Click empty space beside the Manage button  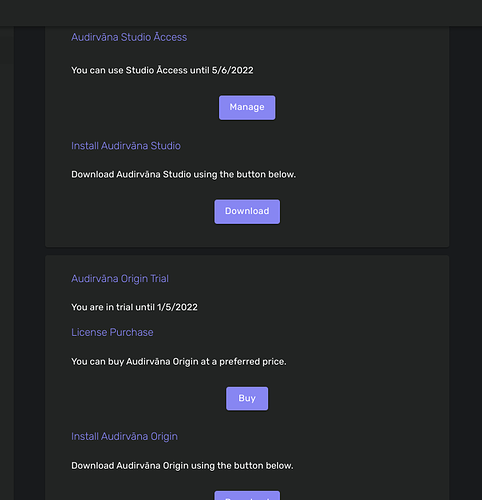coord(350,108)
